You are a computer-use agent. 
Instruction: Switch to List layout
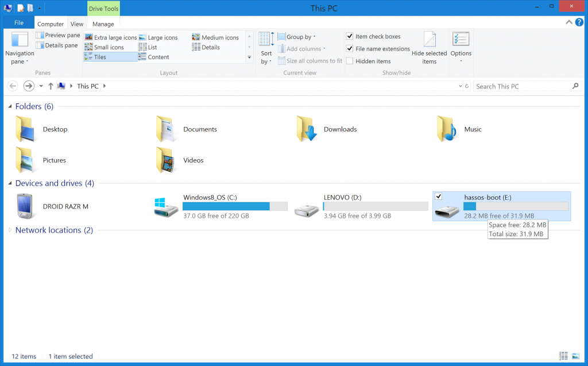pos(148,47)
